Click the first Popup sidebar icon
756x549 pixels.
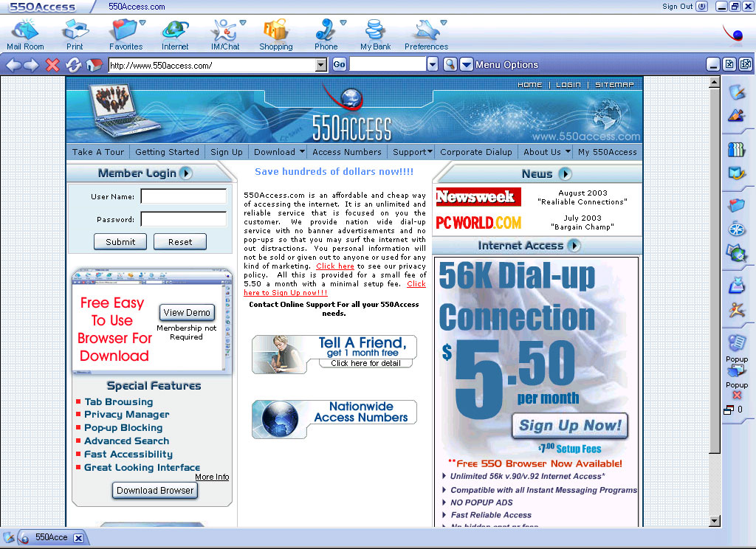coord(737,342)
